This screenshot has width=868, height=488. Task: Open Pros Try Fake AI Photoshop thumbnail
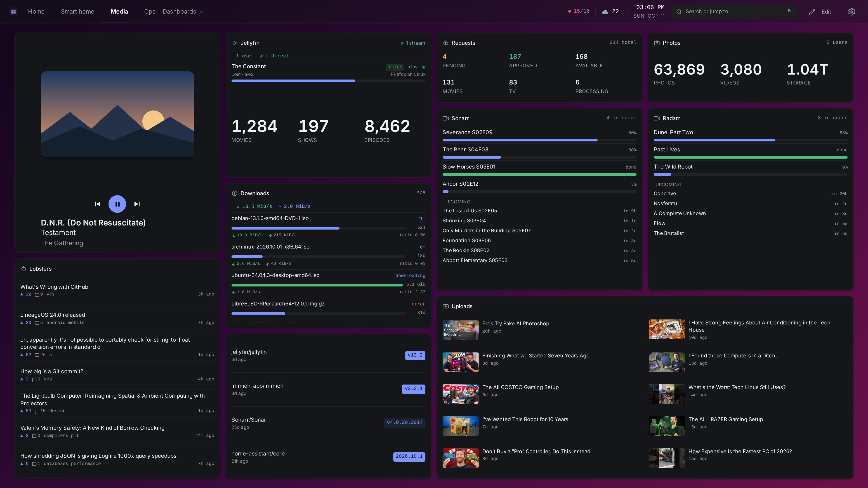coord(460,330)
